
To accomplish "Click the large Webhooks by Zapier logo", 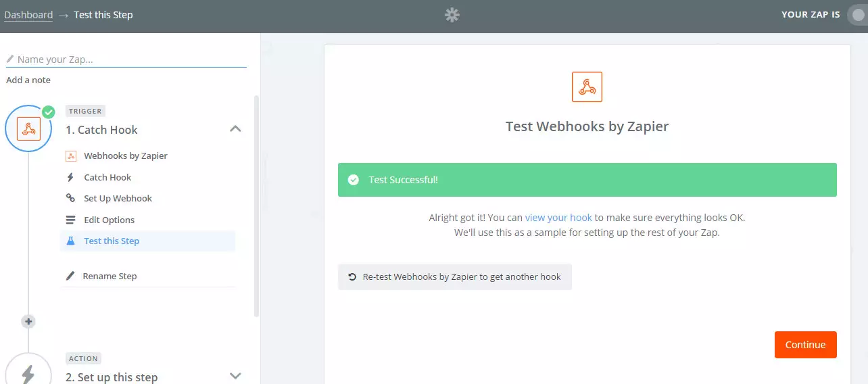I will 587,87.
